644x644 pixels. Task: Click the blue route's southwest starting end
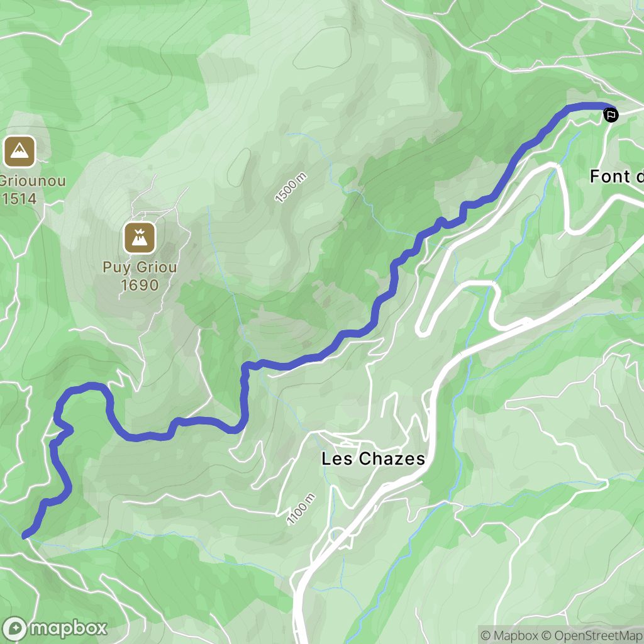(25, 535)
